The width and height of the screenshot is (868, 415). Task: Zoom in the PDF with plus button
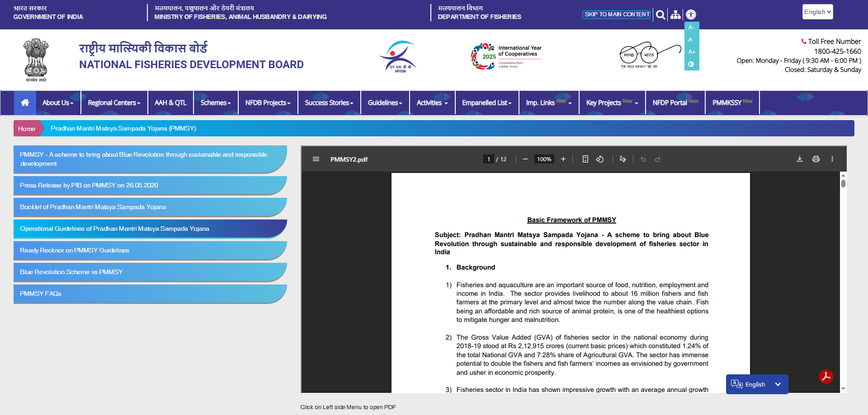pos(563,159)
